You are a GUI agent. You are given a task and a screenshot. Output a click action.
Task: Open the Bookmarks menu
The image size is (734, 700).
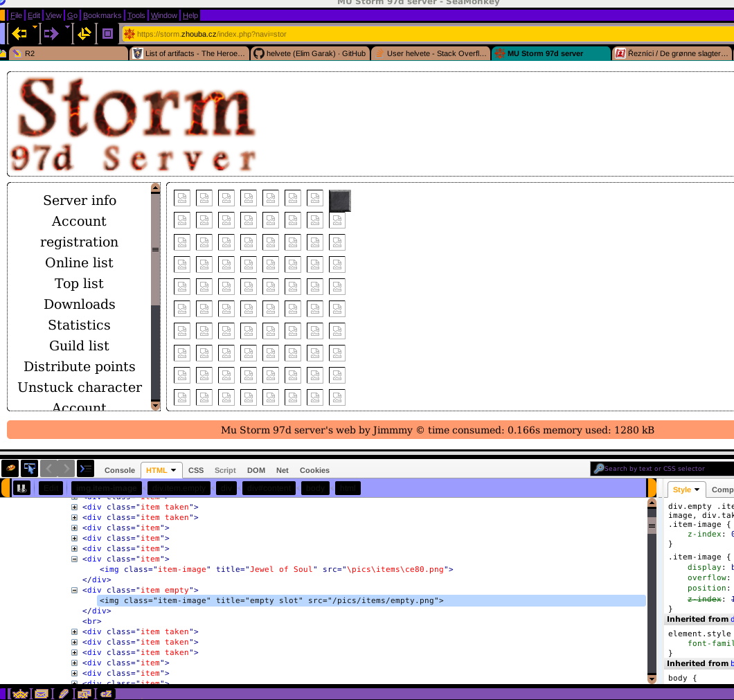(x=102, y=15)
